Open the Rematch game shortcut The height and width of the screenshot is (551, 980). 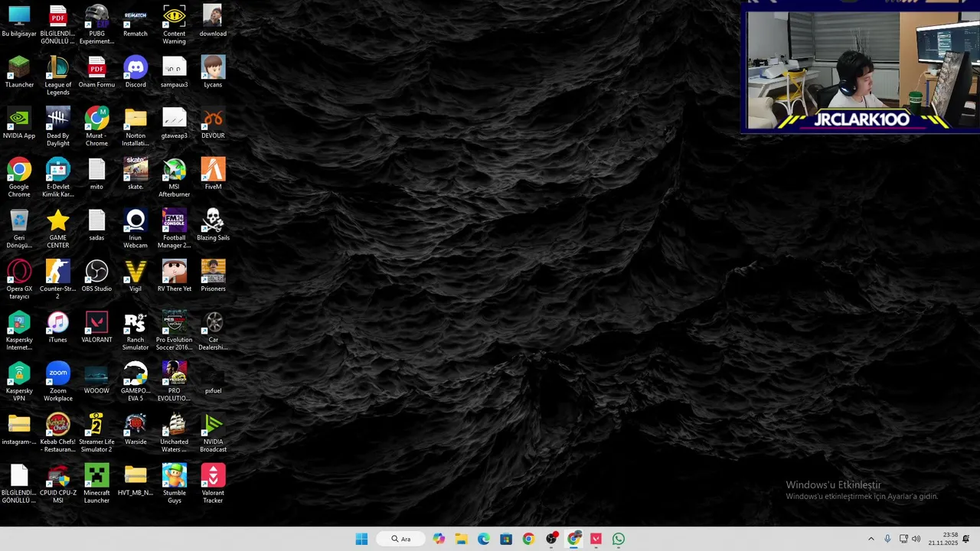click(x=136, y=21)
